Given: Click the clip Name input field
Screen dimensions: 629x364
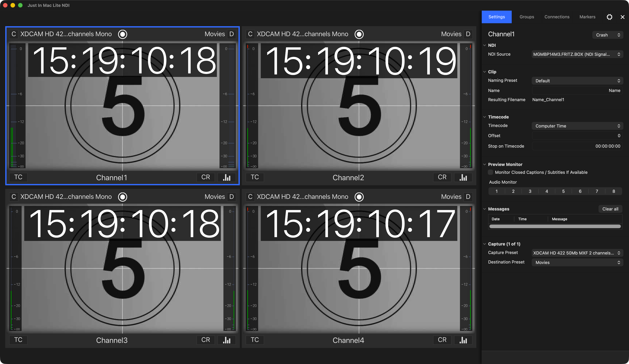Looking at the screenshot, I should 577,91.
